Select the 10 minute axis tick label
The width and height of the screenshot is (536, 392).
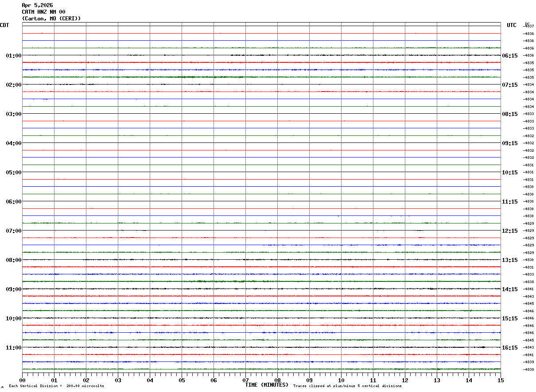coord(341,380)
